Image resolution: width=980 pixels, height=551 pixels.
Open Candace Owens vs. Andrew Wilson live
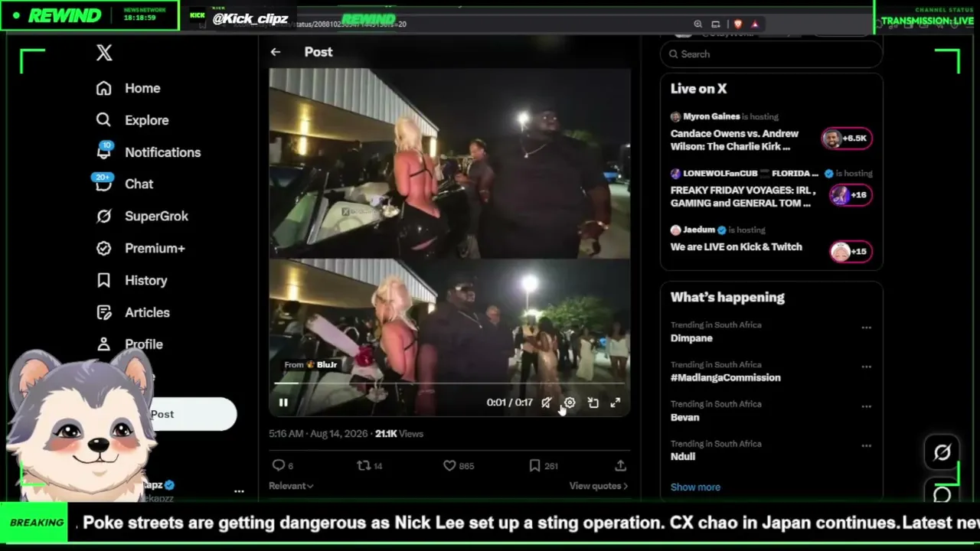click(734, 140)
